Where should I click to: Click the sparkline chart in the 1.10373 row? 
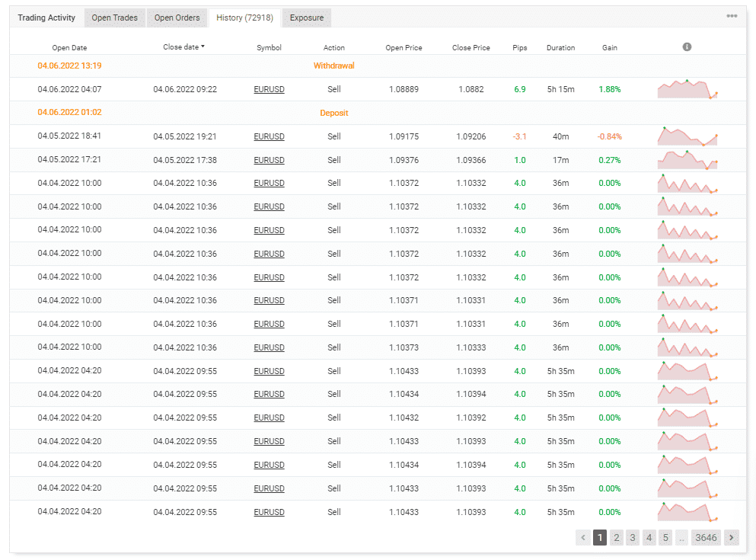point(687,347)
